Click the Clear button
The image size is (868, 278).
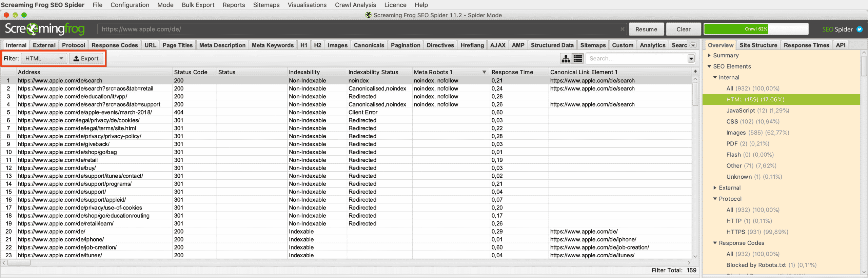tap(683, 29)
